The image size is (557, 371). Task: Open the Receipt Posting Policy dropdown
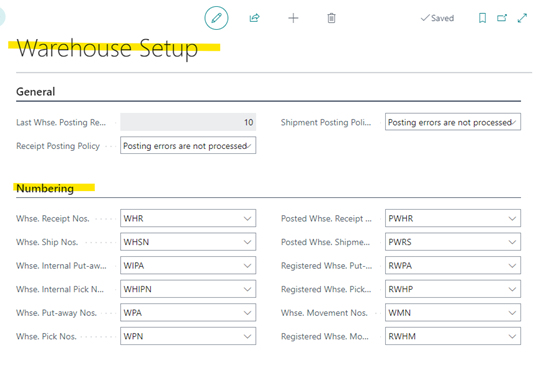click(x=188, y=146)
